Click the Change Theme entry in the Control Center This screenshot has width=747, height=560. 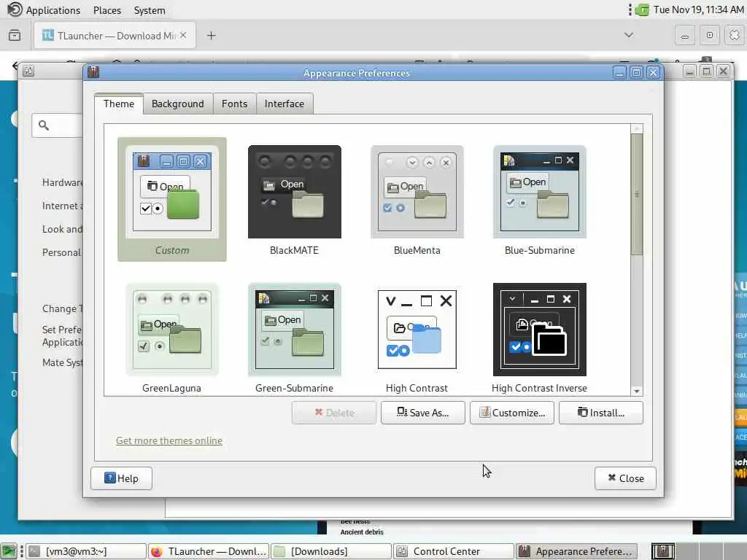(63, 308)
